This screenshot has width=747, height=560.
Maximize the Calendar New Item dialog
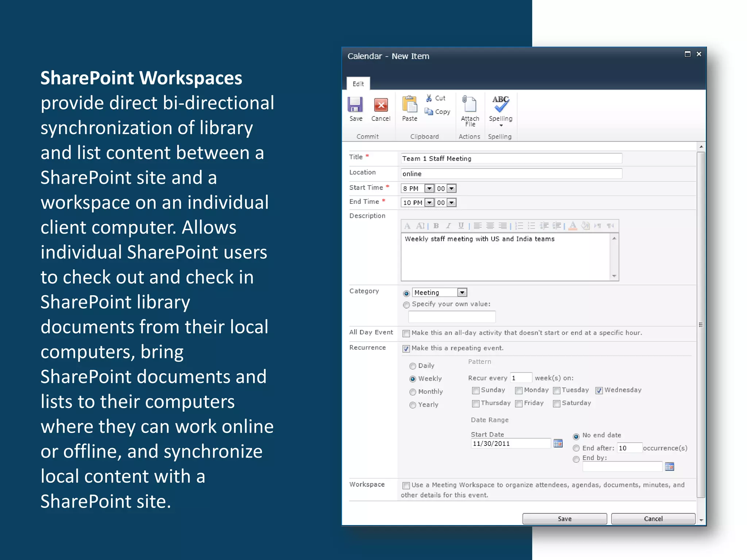(x=688, y=54)
